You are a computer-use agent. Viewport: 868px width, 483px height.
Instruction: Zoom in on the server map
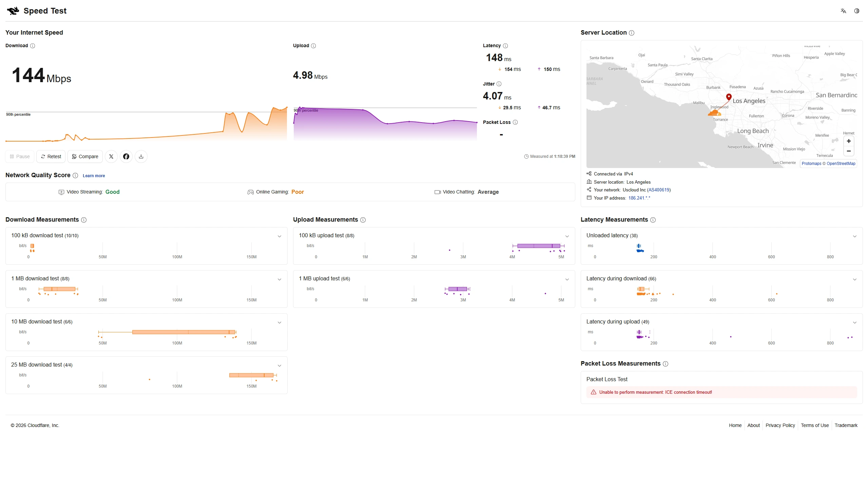click(x=849, y=141)
